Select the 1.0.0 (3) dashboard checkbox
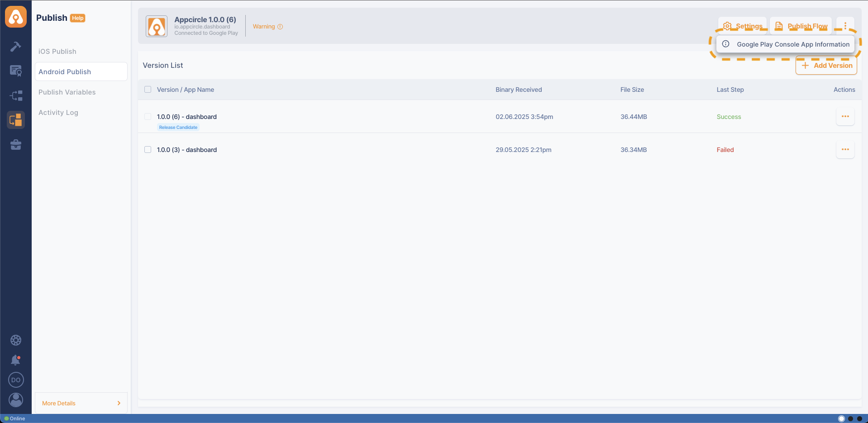The height and width of the screenshot is (423, 868). point(148,150)
